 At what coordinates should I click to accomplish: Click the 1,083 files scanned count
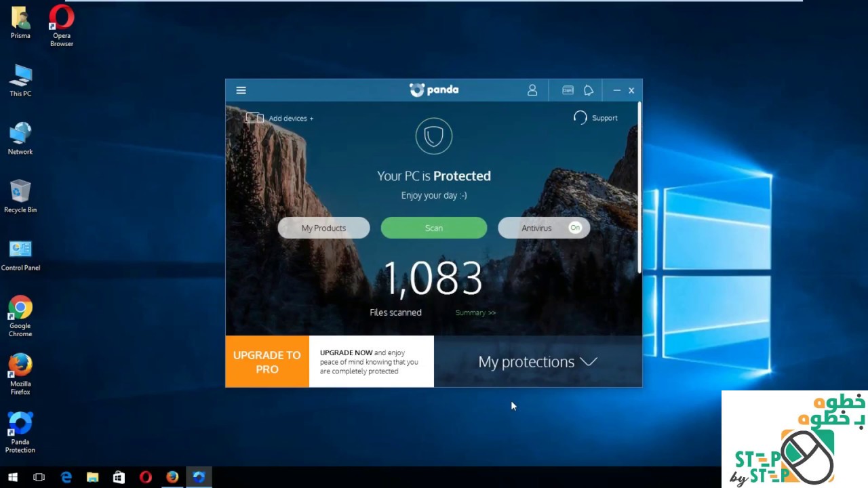pos(433,279)
